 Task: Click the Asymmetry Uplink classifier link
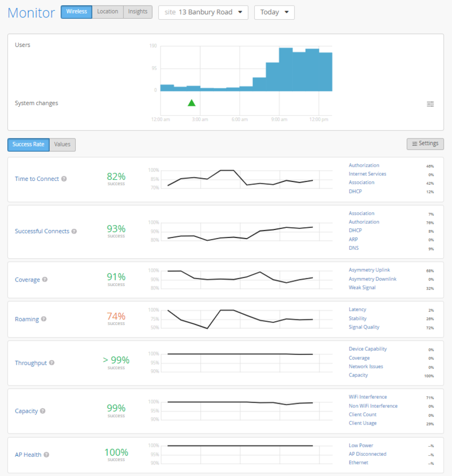(369, 270)
